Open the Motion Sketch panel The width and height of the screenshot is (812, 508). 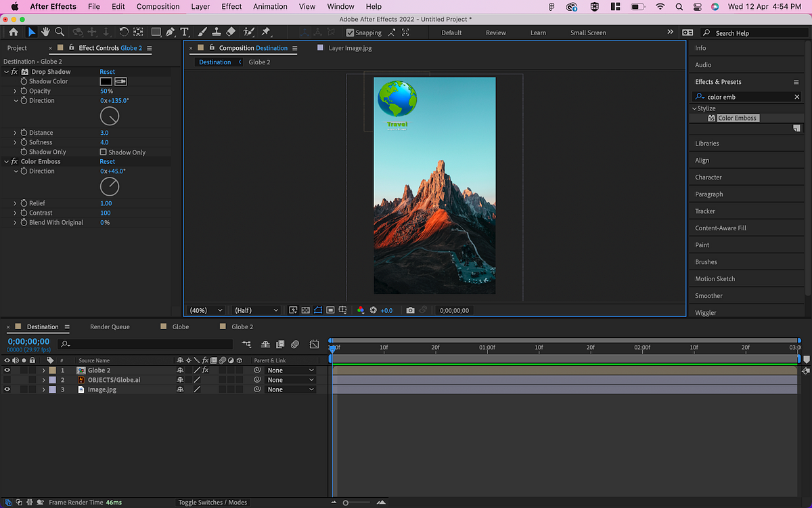[x=715, y=278]
